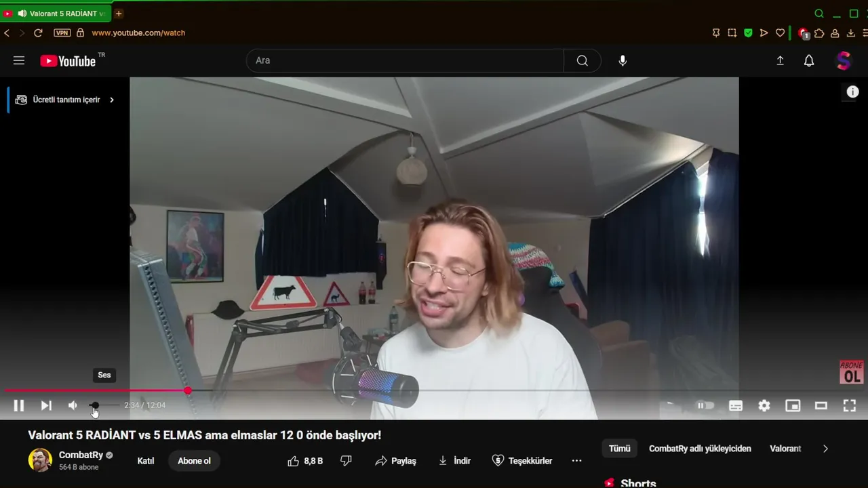Open CombatRy channel avatar
The width and height of the screenshot is (868, 488).
40,460
